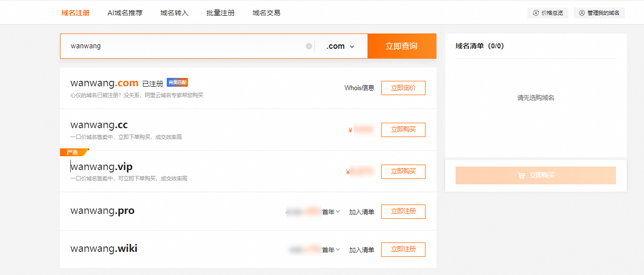Select the wanwang.cc domain name text
This screenshot has height=275, width=644.
point(99,125)
